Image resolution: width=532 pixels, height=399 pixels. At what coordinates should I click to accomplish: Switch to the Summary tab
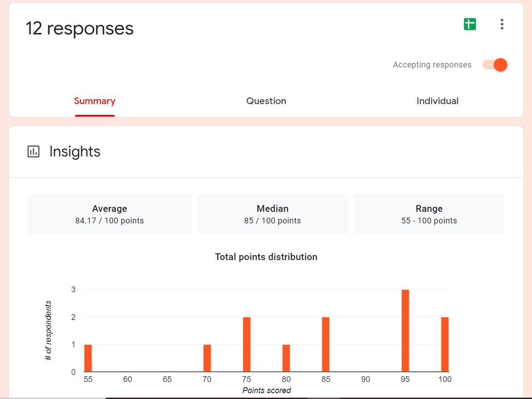click(x=95, y=101)
